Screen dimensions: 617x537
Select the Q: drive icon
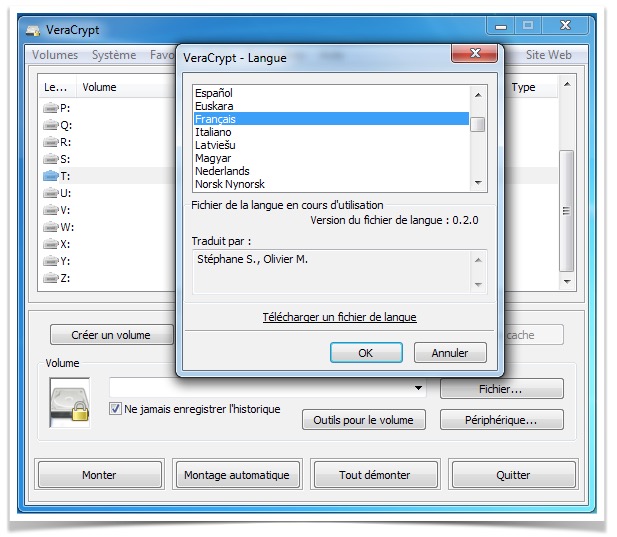click(x=51, y=125)
